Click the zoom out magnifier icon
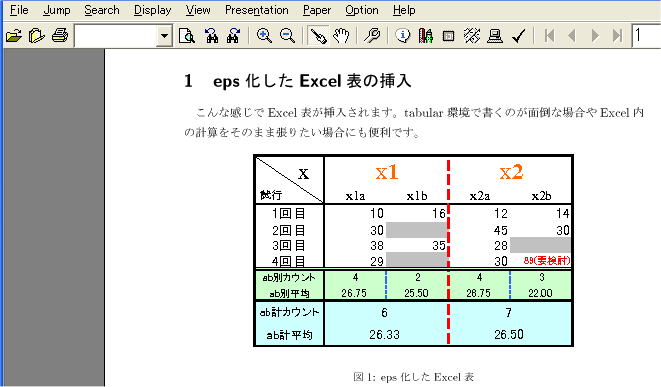661x387 pixels. pyautogui.click(x=288, y=35)
